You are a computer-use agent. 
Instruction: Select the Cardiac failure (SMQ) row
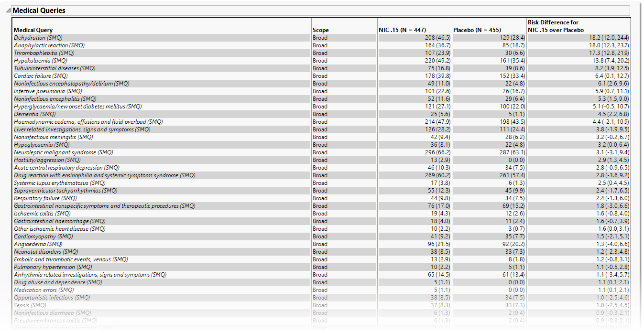click(41, 76)
